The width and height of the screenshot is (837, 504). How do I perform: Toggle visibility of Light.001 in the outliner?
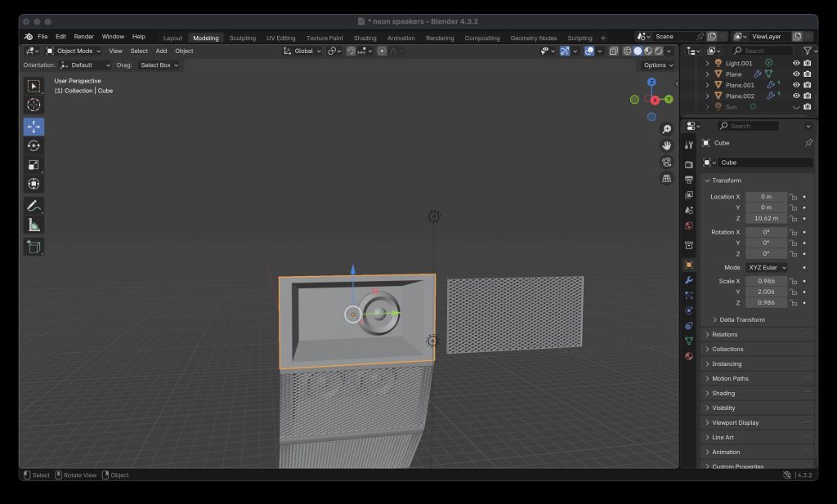pyautogui.click(x=795, y=63)
